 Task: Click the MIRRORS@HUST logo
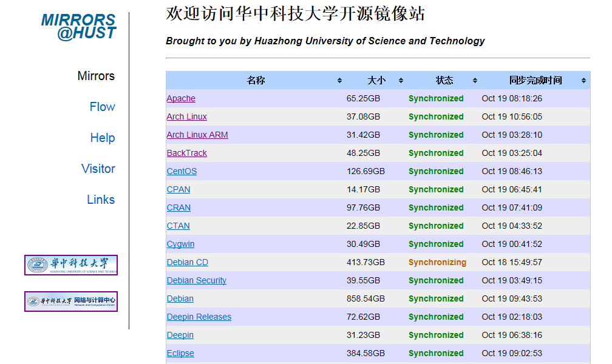tap(78, 27)
